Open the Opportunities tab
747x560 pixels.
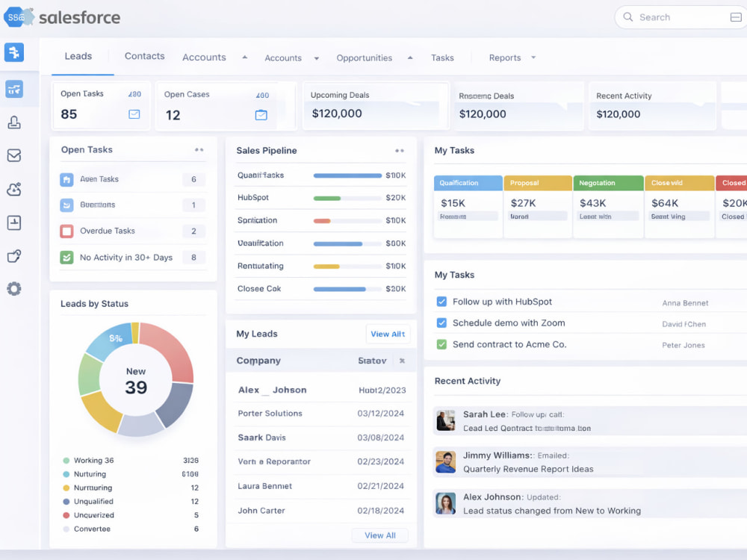365,57
